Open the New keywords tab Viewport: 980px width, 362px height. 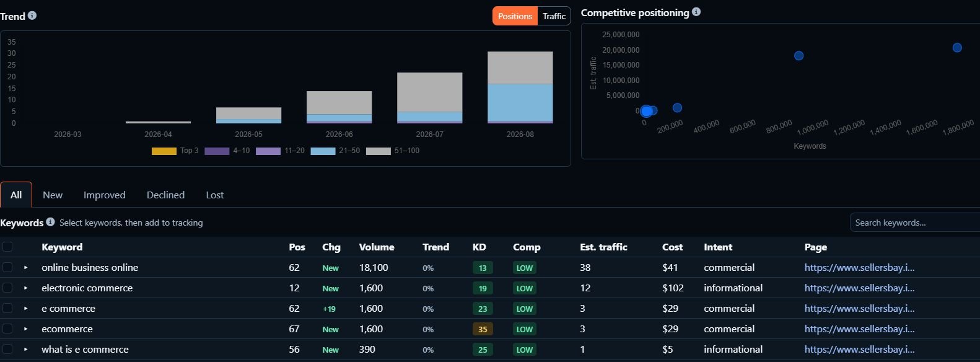(53, 195)
